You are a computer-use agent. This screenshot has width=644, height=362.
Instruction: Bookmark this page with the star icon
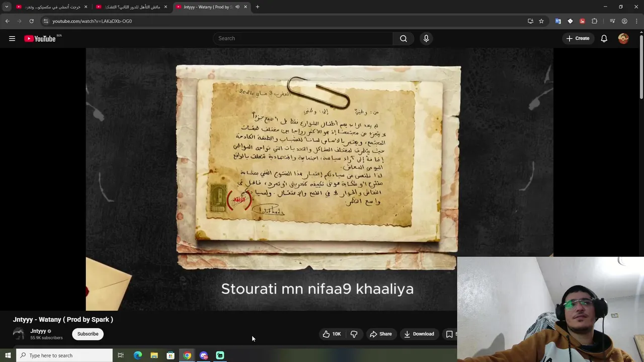coord(541,21)
